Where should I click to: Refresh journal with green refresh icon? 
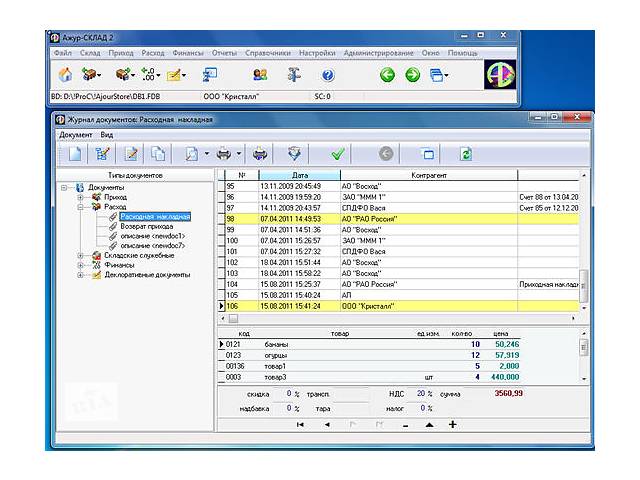[466, 154]
